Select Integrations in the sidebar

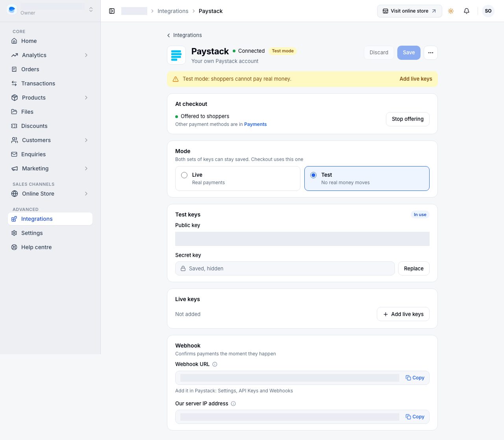click(x=50, y=219)
